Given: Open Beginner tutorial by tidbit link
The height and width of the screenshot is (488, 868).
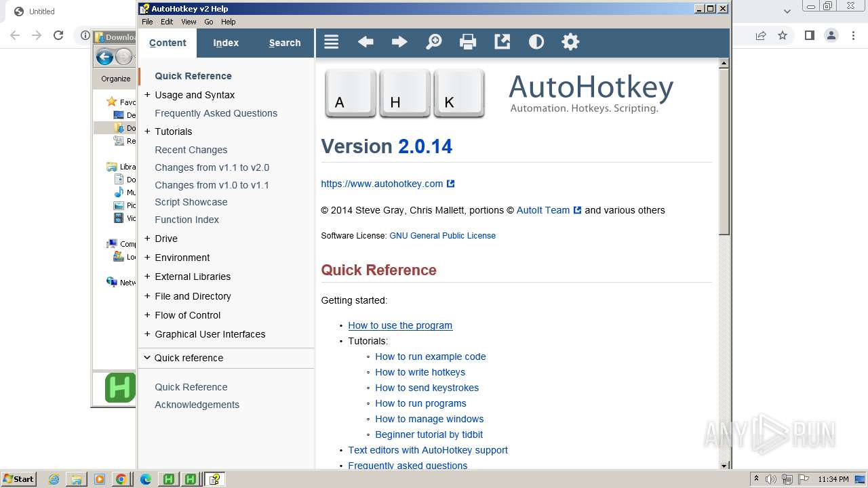Looking at the screenshot, I should click(x=429, y=434).
